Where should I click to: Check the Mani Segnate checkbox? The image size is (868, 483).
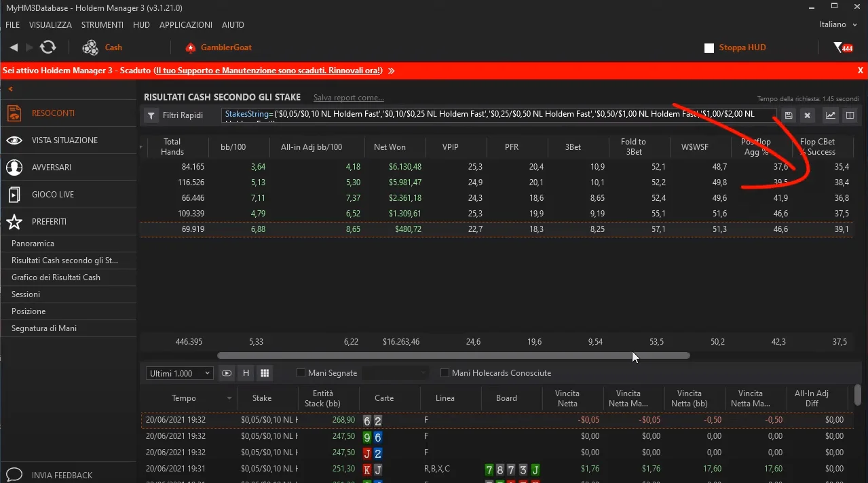(301, 373)
